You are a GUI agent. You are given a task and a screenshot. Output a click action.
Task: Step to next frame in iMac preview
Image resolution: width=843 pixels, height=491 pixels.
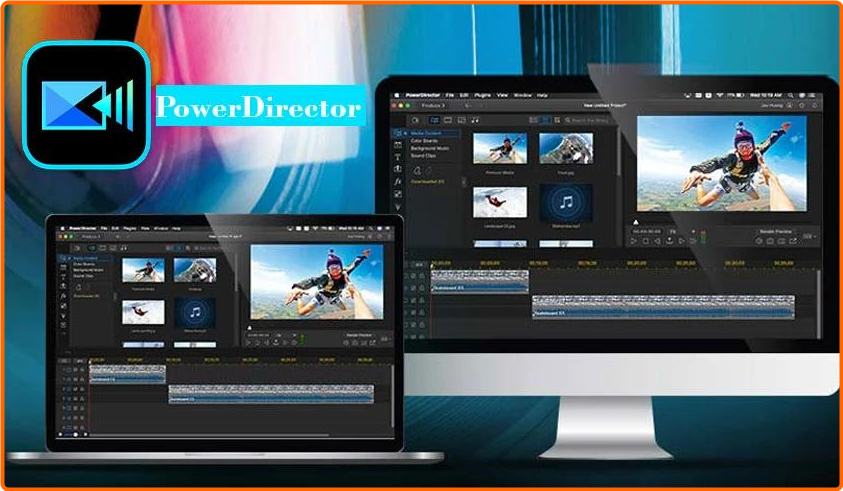[681, 241]
